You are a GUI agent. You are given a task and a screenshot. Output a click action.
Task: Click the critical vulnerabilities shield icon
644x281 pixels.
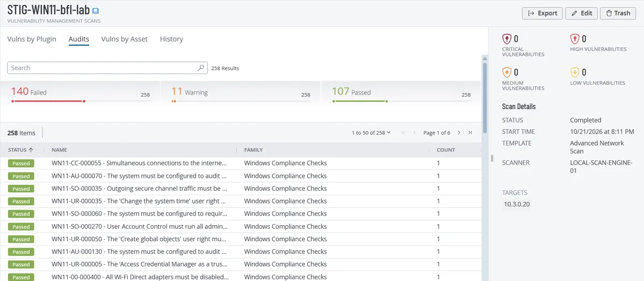tap(507, 39)
